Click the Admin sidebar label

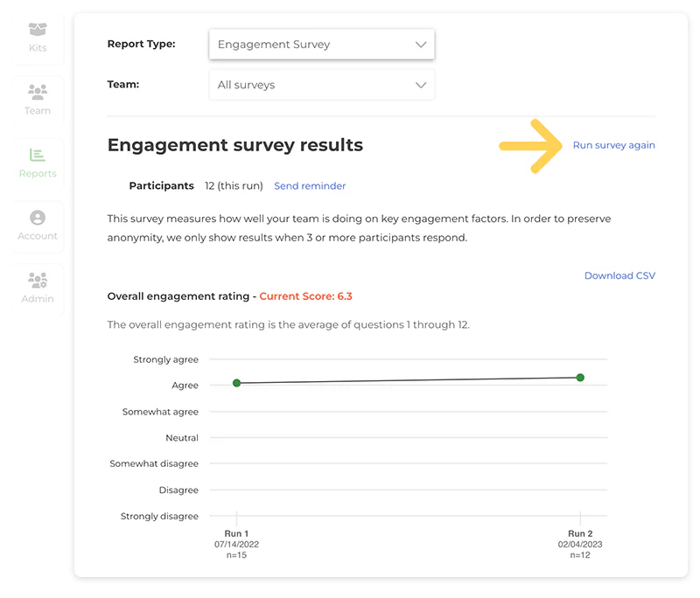[x=38, y=299]
